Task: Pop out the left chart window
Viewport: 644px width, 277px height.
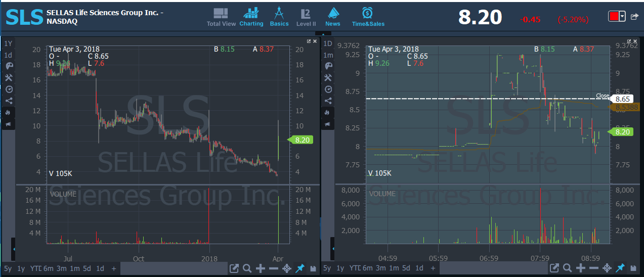Action: pos(309,41)
